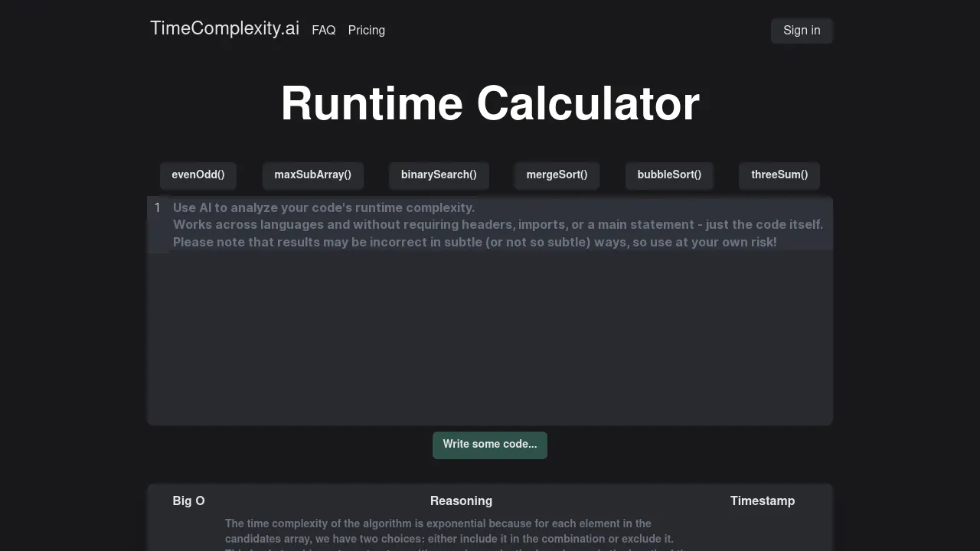Load the maxSubArray() example
The height and width of the screenshot is (551, 980).
coord(313,174)
